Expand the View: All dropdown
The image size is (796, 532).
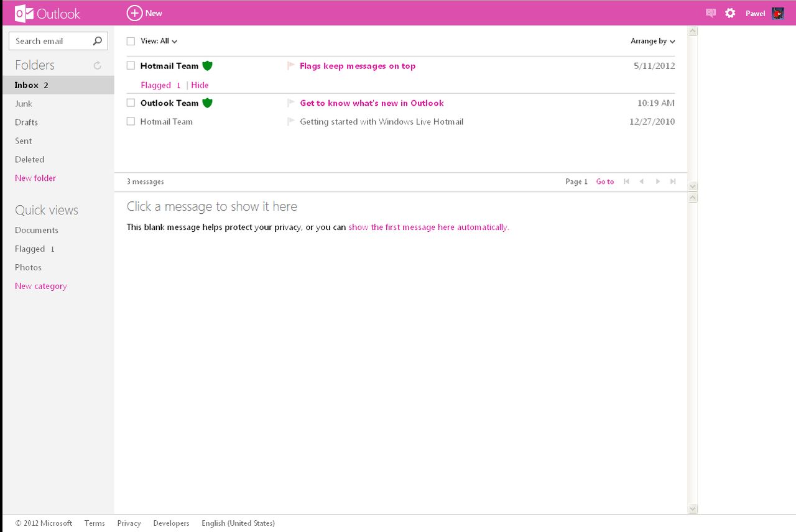[x=159, y=41]
